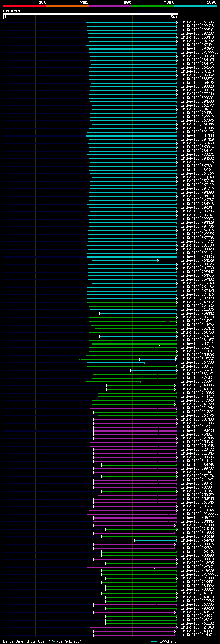Click the query end position 540 label

(x=173, y=17)
